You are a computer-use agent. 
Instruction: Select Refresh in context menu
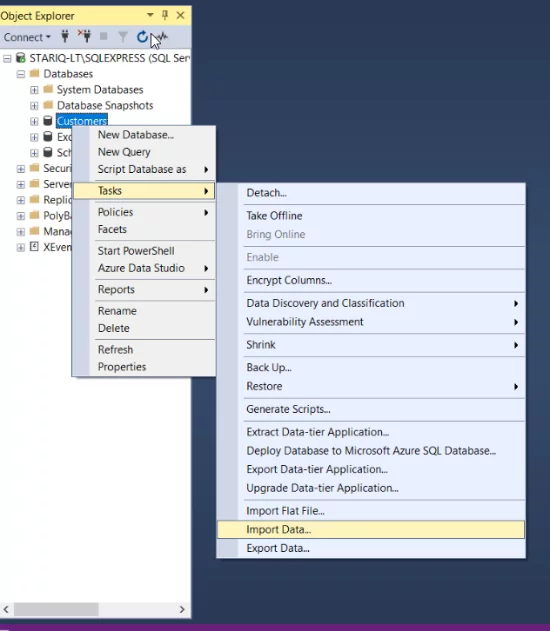tap(144, 349)
